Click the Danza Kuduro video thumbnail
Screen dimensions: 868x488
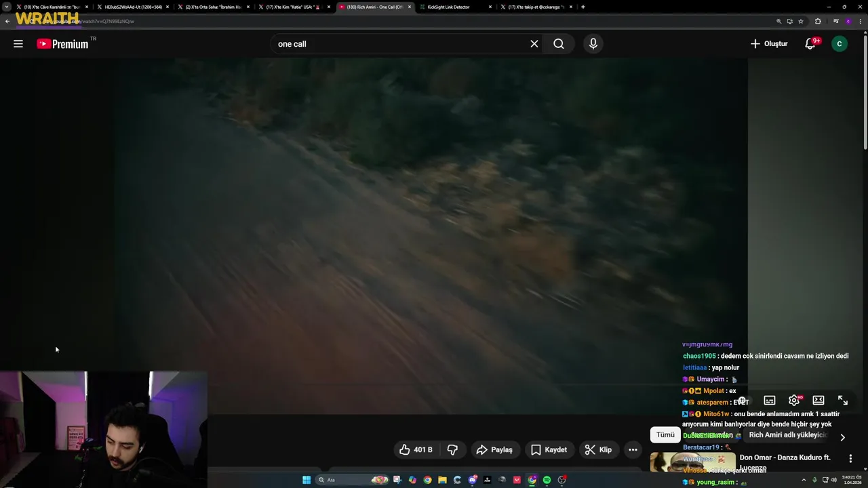pyautogui.click(x=692, y=462)
